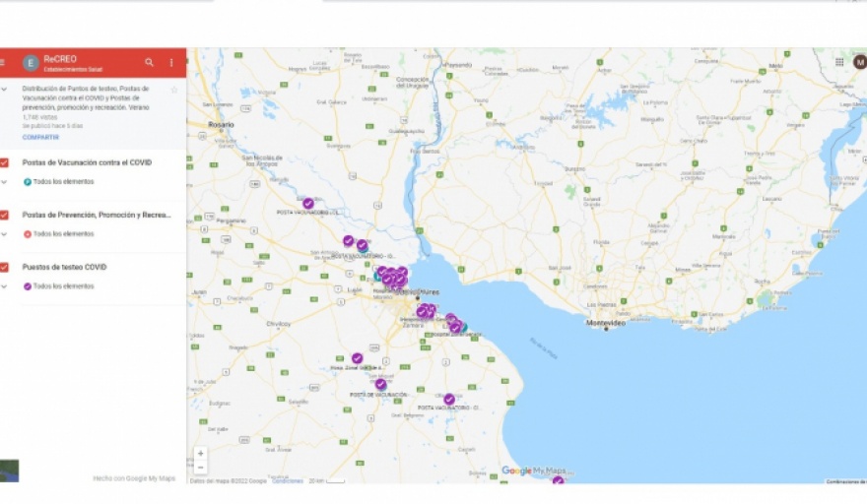
Task: Click the Hecho con Google My Maps text
Action: tap(134, 478)
